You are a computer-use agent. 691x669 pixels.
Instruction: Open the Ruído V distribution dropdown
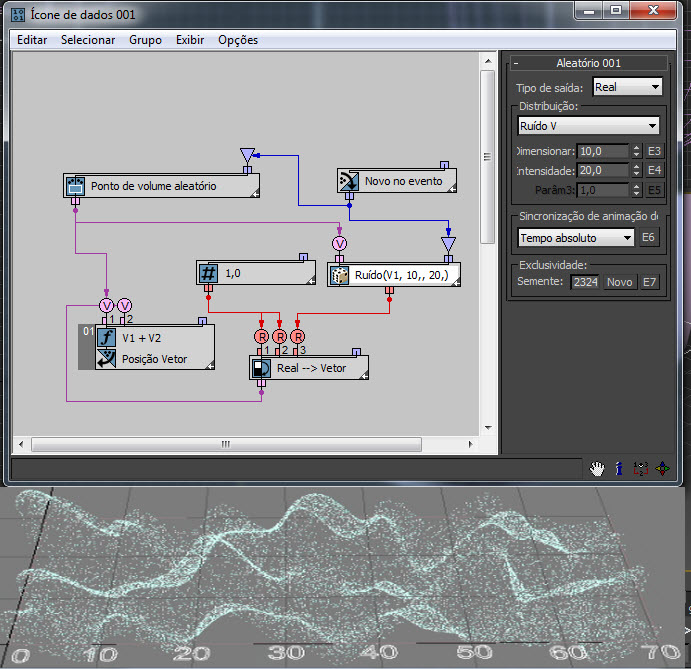tap(588, 126)
